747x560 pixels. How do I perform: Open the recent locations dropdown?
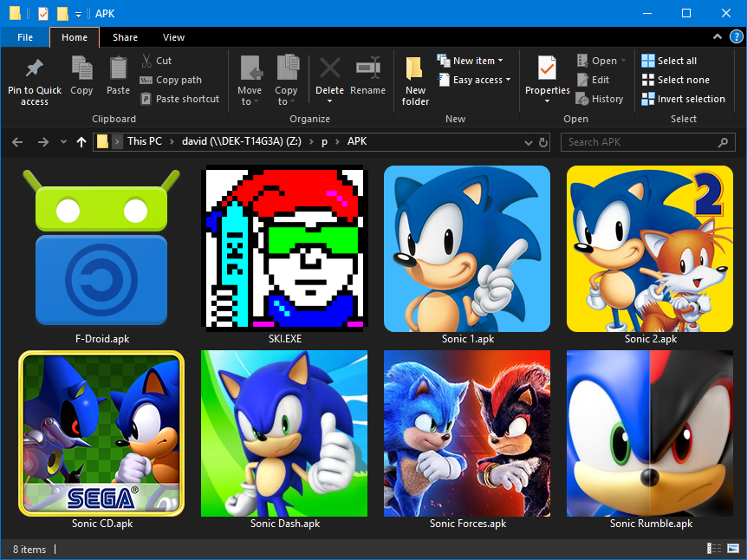(x=63, y=142)
